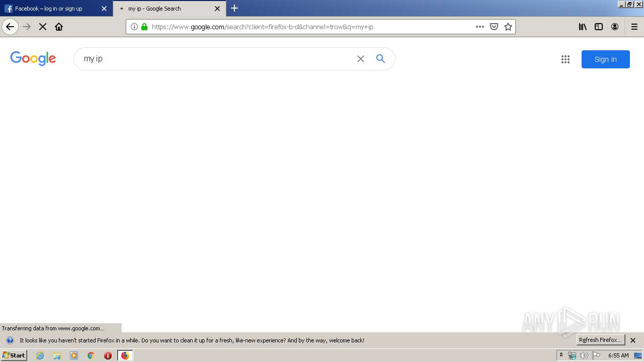Click the forward navigation arrow

tap(27, 27)
